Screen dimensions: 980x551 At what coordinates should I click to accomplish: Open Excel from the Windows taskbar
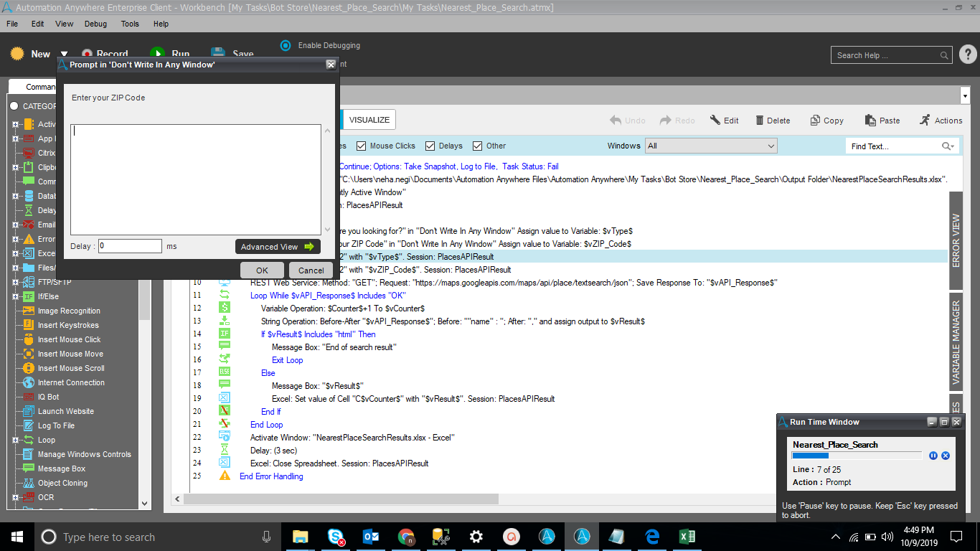point(687,537)
